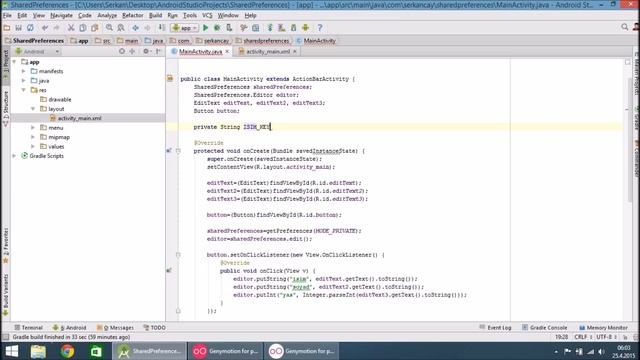Screen dimensions: 640x360
Task: Open the Gradle Console
Action: 544,327
